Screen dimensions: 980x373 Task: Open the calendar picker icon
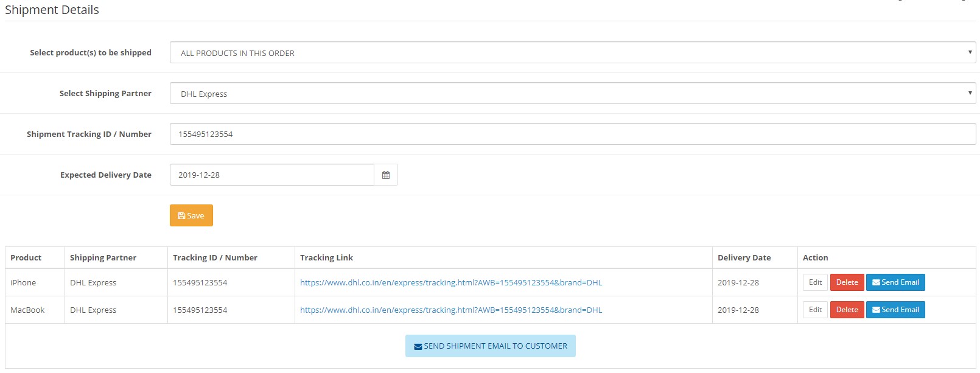pyautogui.click(x=386, y=175)
